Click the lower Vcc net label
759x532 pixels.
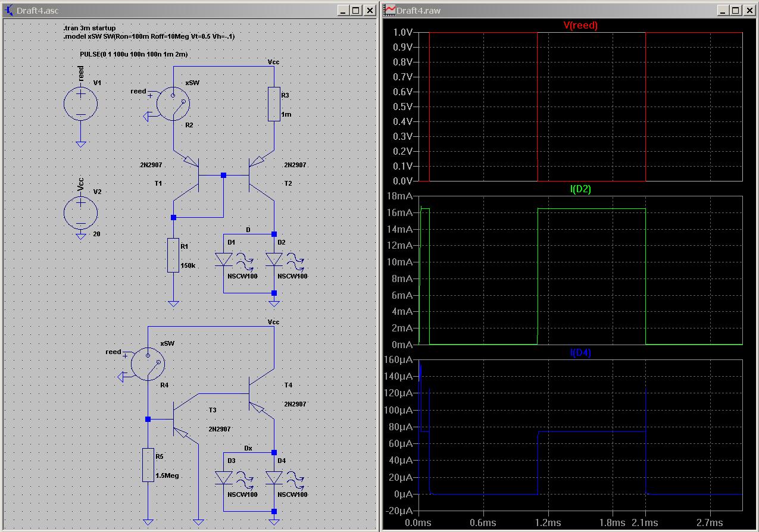[274, 321]
